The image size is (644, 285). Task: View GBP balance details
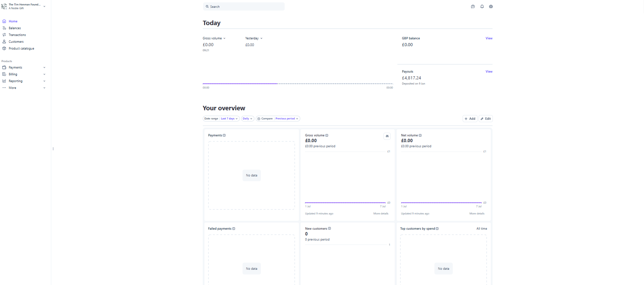(489, 38)
